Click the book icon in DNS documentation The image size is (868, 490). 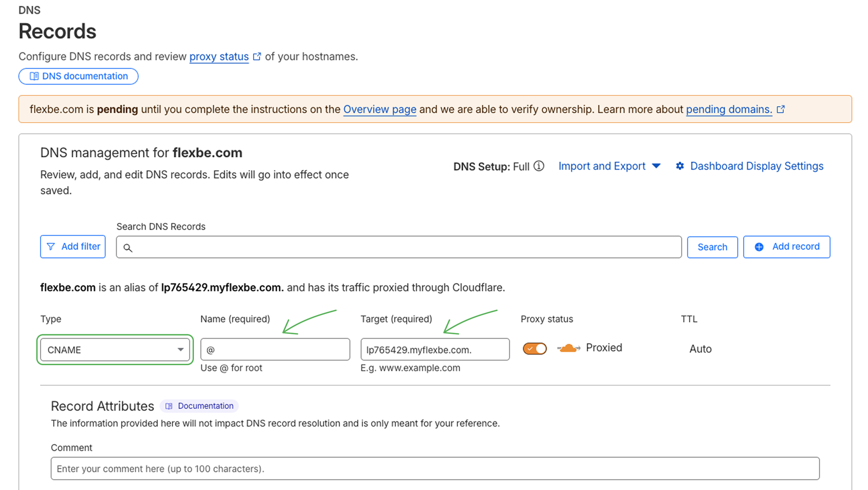click(x=34, y=76)
